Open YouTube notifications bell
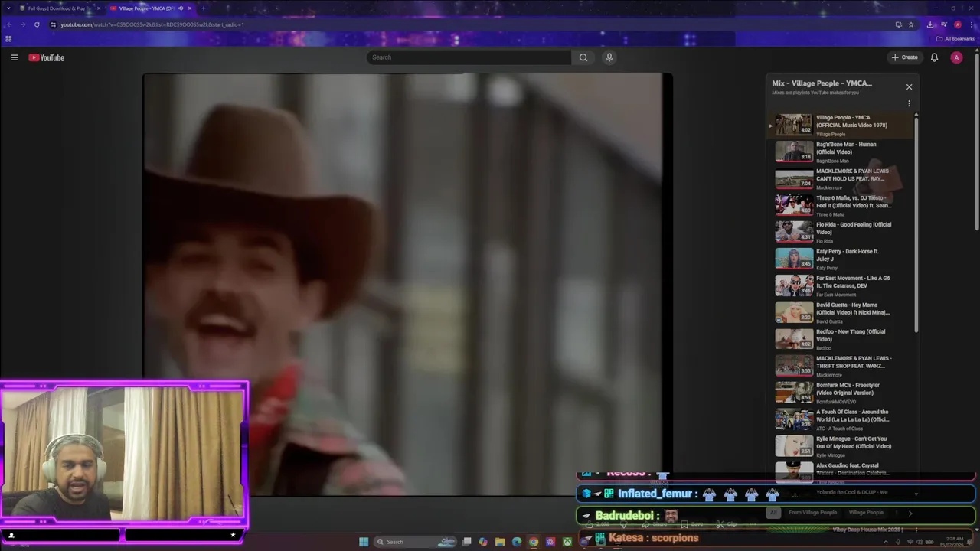980x551 pixels. pos(934,57)
